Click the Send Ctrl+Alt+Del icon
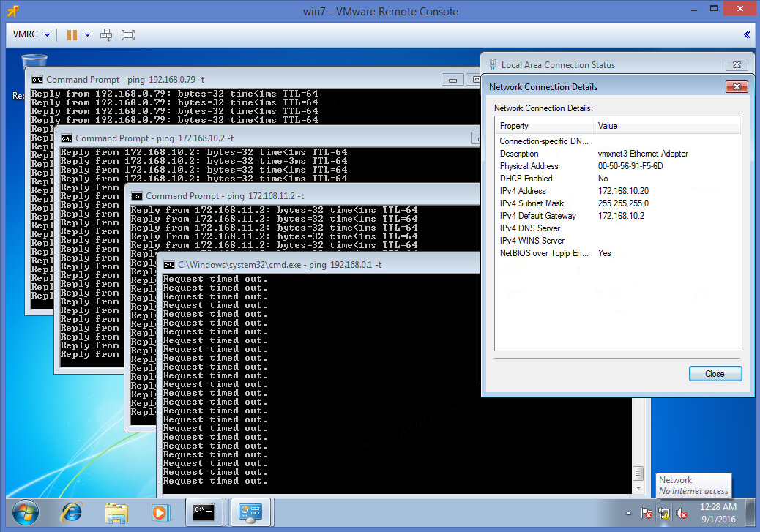This screenshot has width=760, height=532. pyautogui.click(x=107, y=34)
